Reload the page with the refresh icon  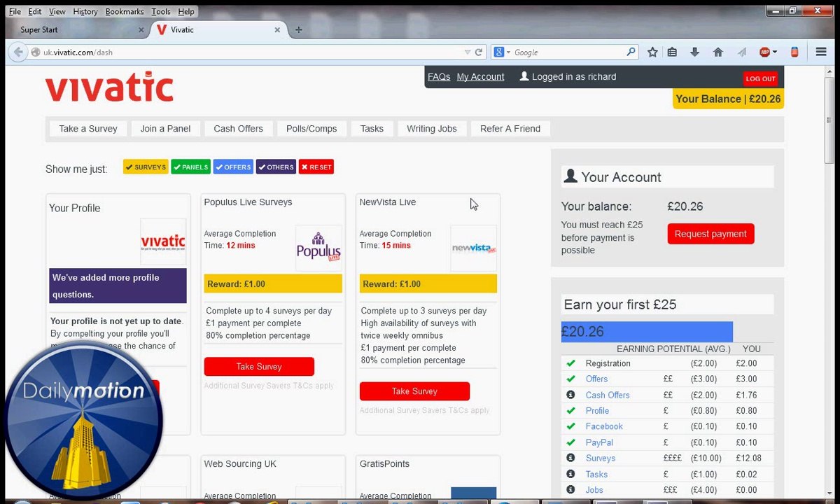(x=479, y=52)
